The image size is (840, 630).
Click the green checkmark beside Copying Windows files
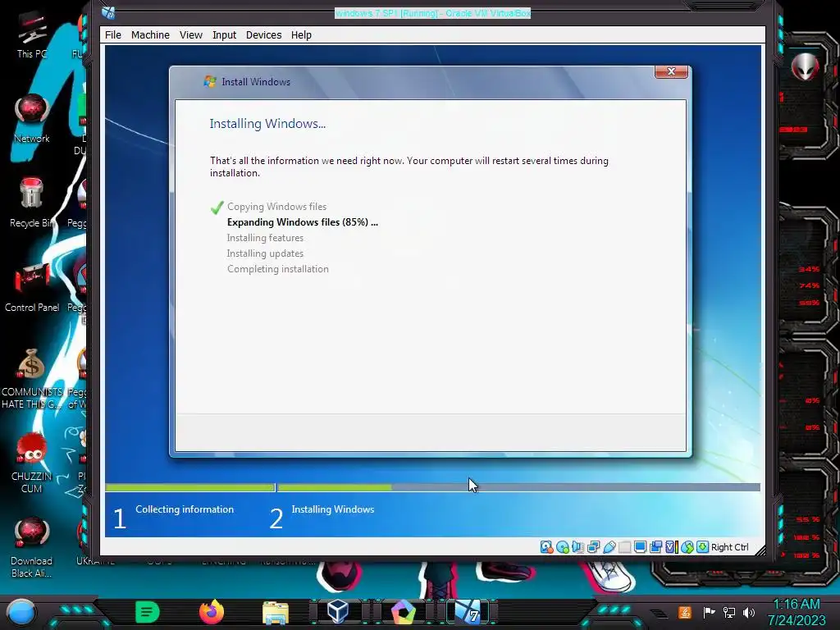pos(217,207)
